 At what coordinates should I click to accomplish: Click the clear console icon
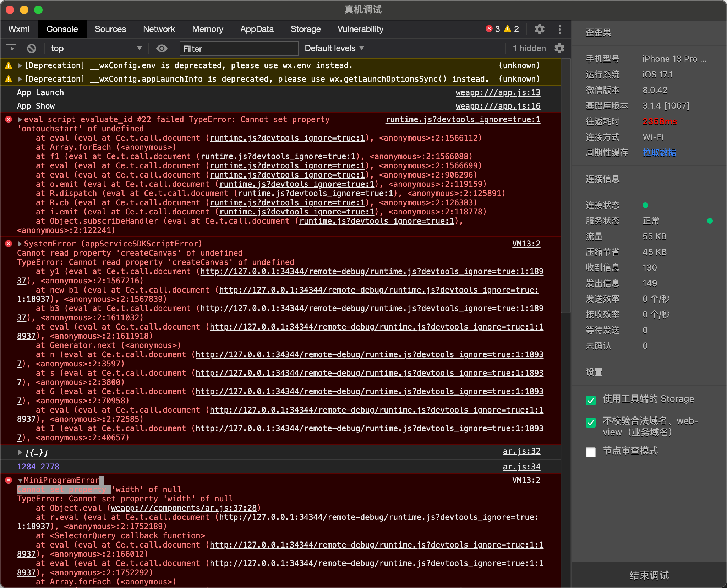32,48
